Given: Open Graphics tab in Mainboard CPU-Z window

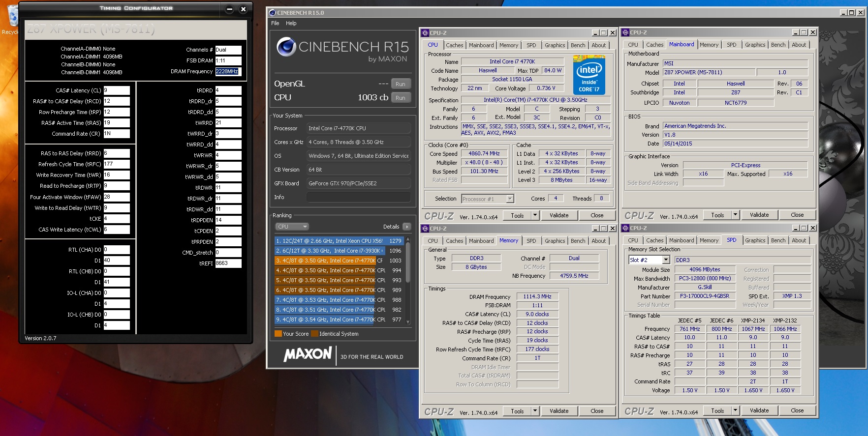Looking at the screenshot, I should (x=755, y=45).
